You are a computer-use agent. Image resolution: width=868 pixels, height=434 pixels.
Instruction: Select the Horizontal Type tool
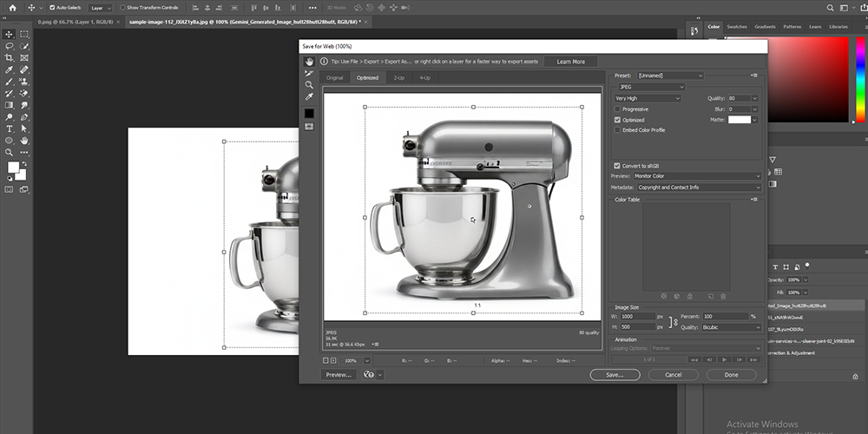(x=9, y=128)
